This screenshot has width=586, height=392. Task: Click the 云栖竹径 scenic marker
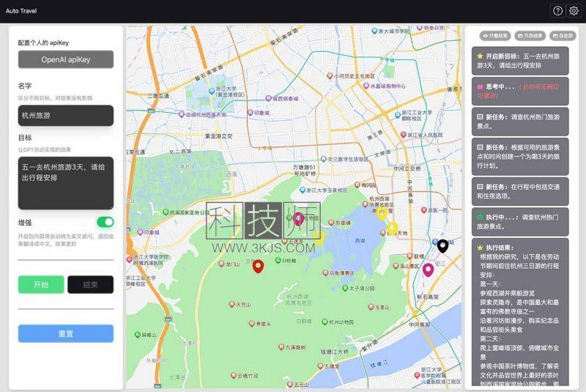(234, 375)
